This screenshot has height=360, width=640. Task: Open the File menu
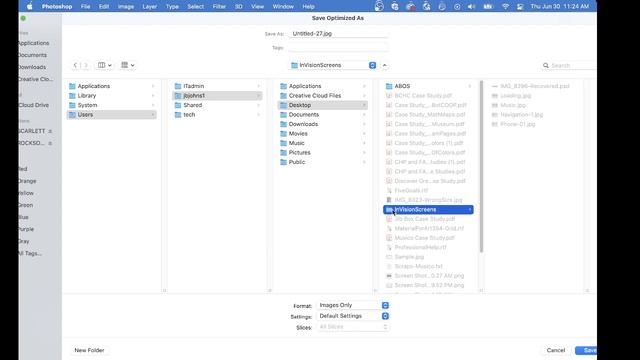(85, 7)
